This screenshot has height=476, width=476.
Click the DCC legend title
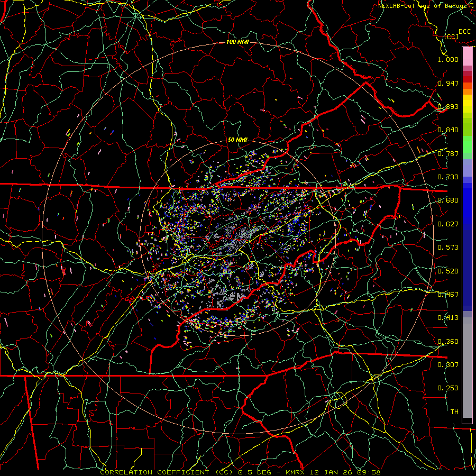pyautogui.click(x=464, y=32)
